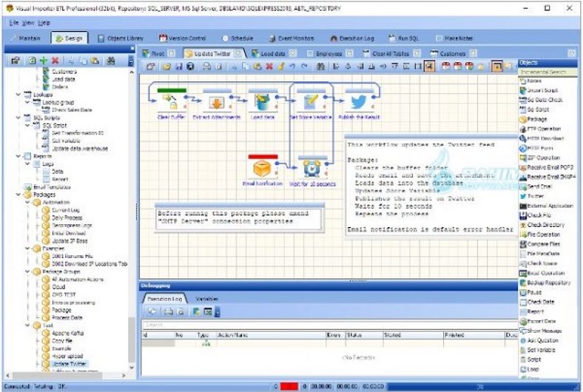Open the Schedule tab

tap(237, 38)
